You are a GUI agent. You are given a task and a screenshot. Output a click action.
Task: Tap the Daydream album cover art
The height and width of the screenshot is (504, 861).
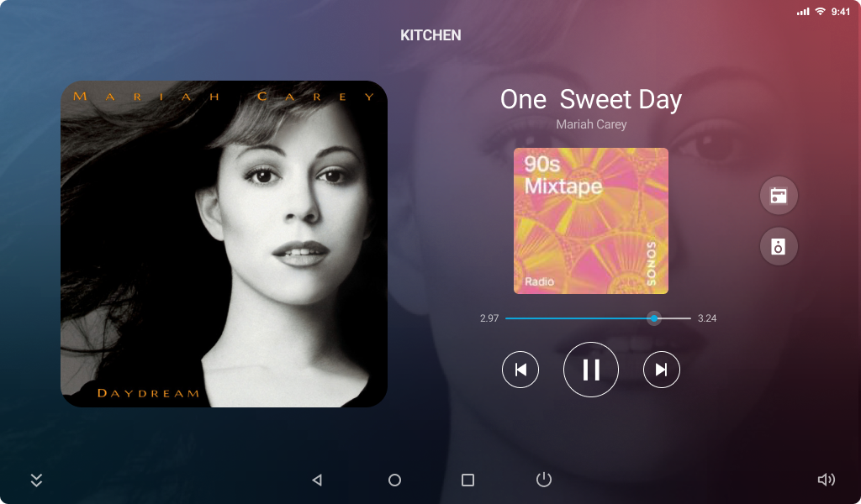224,244
